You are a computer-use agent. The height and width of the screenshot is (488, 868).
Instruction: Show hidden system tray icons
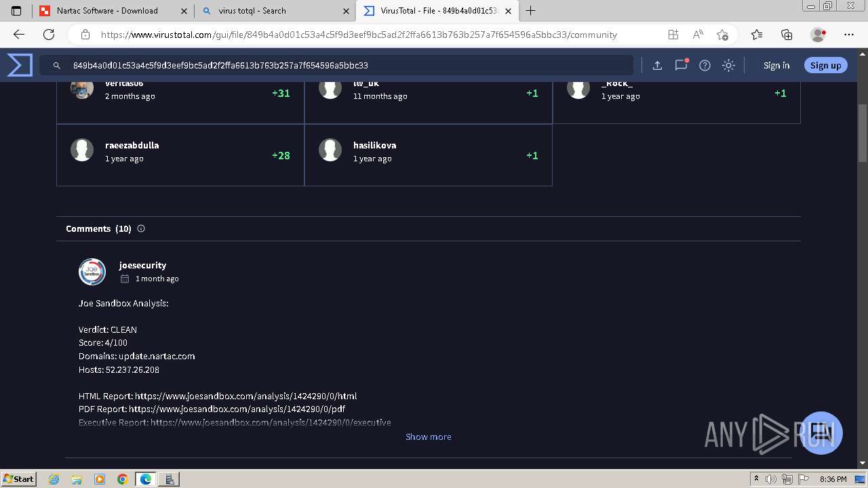pyautogui.click(x=757, y=479)
